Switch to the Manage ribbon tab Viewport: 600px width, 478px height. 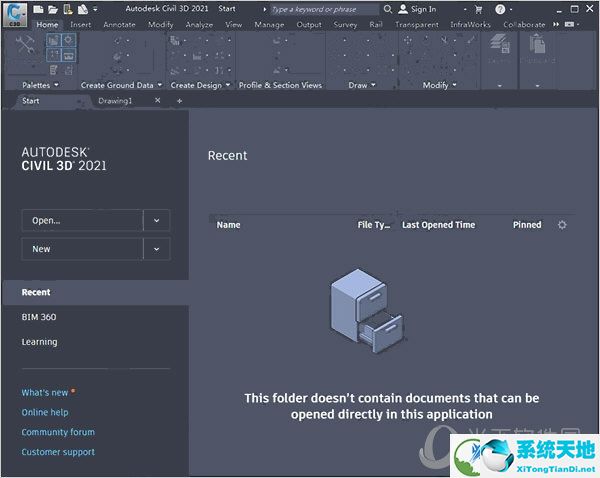(269, 24)
